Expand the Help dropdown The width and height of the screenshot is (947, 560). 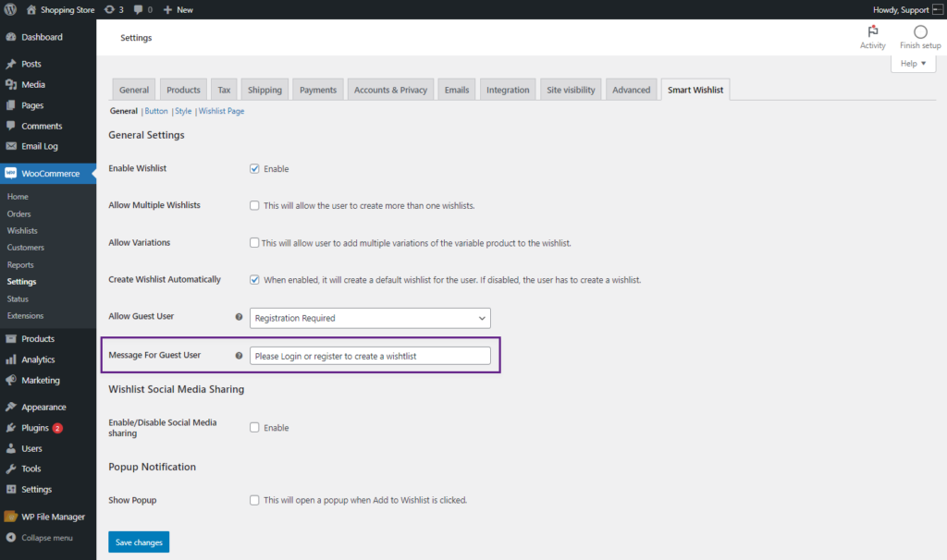click(x=913, y=64)
